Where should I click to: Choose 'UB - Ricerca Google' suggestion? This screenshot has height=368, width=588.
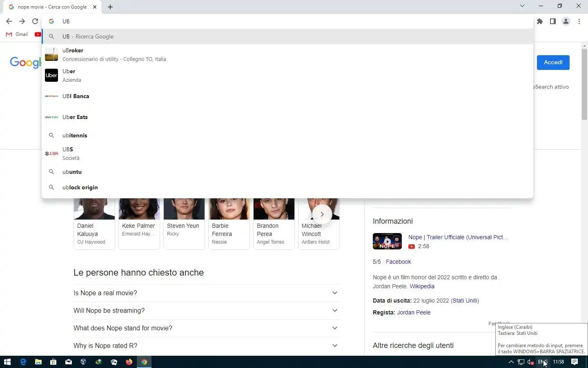287,36
